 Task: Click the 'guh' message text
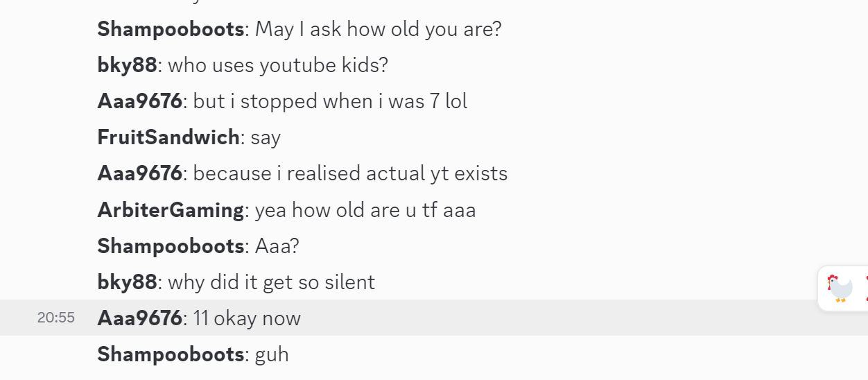click(272, 354)
